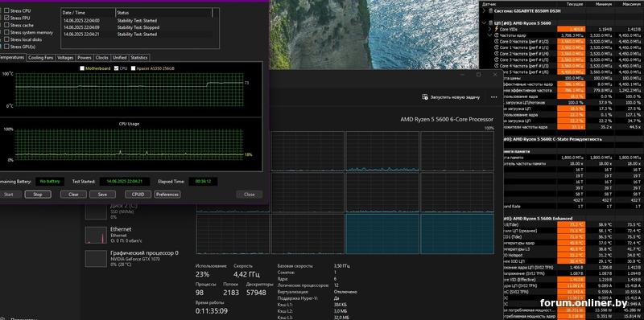Select the SSD (NVMe) disk thumbnail in the sidebar
This screenshot has height=320, width=644.
coord(96,211)
